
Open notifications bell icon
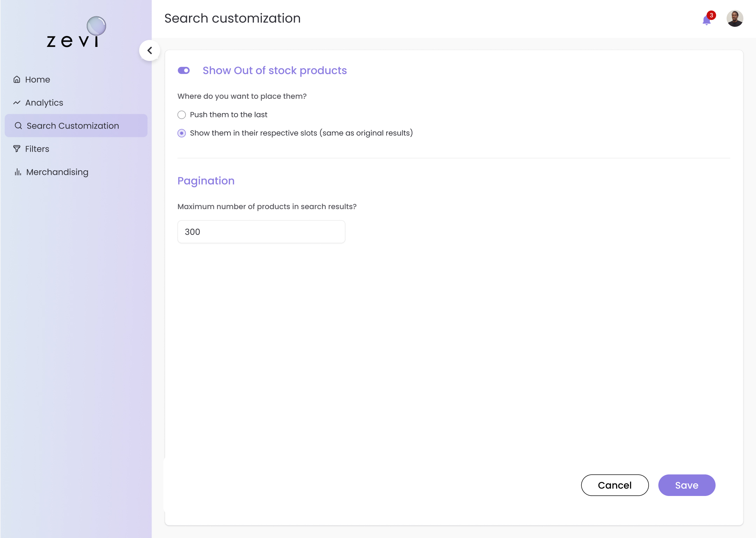(x=706, y=20)
